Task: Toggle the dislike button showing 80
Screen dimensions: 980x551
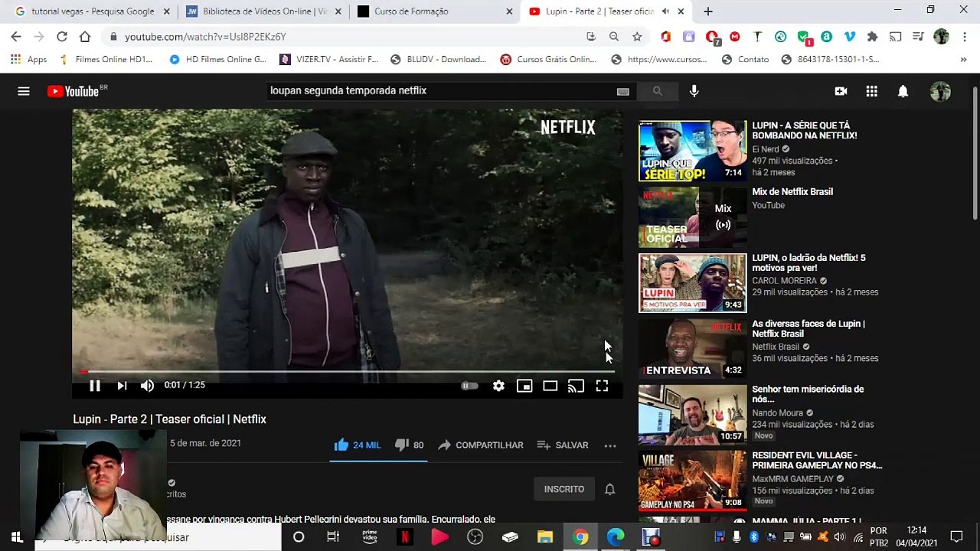Action: point(409,445)
